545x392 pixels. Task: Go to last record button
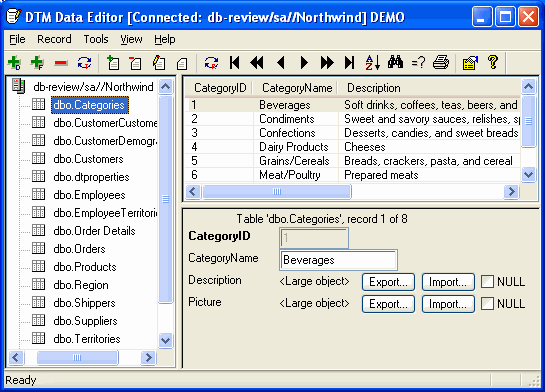coord(350,63)
